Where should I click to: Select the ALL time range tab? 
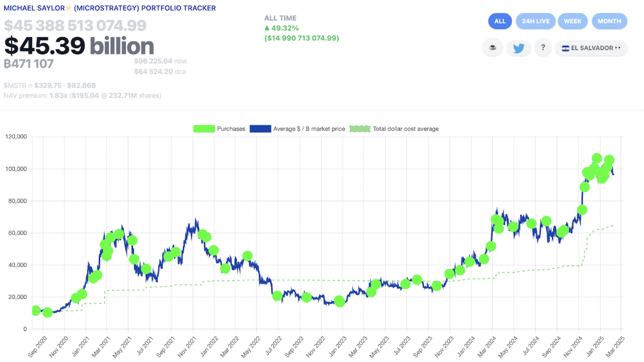tap(500, 21)
